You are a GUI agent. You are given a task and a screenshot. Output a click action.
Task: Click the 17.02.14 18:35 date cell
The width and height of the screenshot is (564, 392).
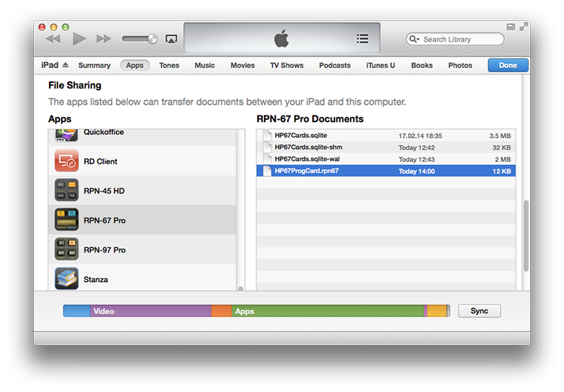click(x=420, y=136)
